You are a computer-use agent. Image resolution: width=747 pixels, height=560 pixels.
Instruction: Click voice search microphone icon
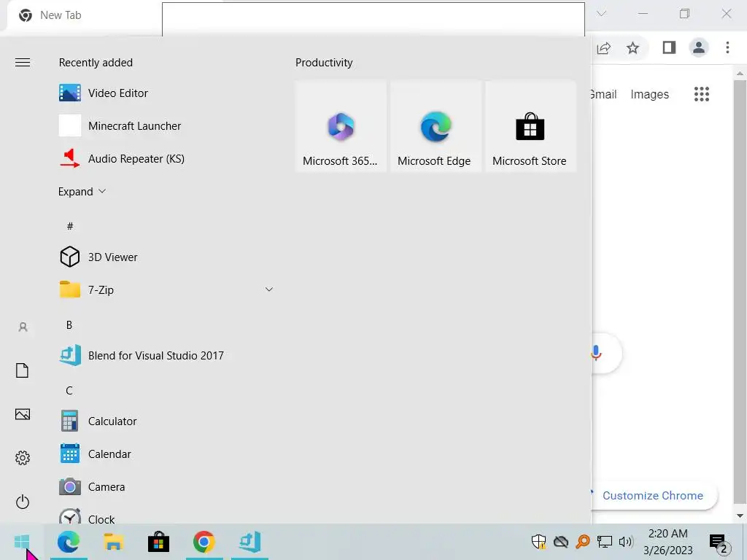(596, 353)
